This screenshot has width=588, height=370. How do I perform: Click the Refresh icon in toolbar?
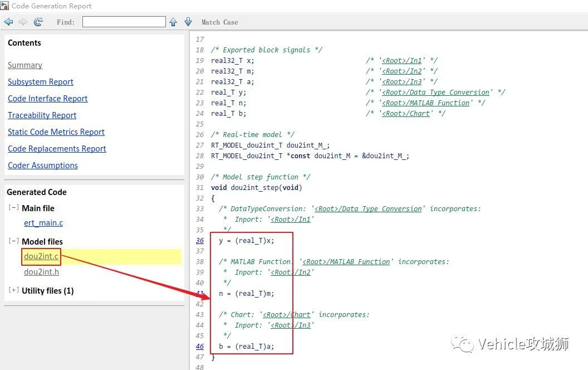click(38, 22)
